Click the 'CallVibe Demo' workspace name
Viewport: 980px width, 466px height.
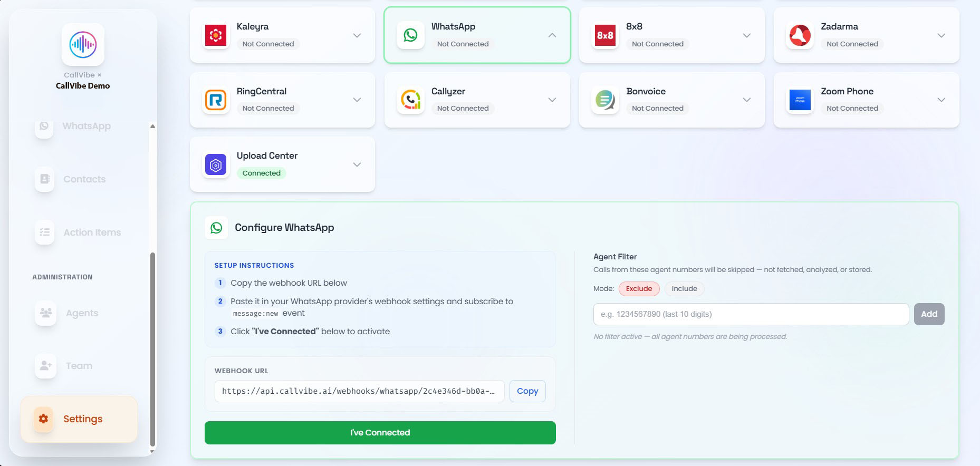pyautogui.click(x=83, y=86)
